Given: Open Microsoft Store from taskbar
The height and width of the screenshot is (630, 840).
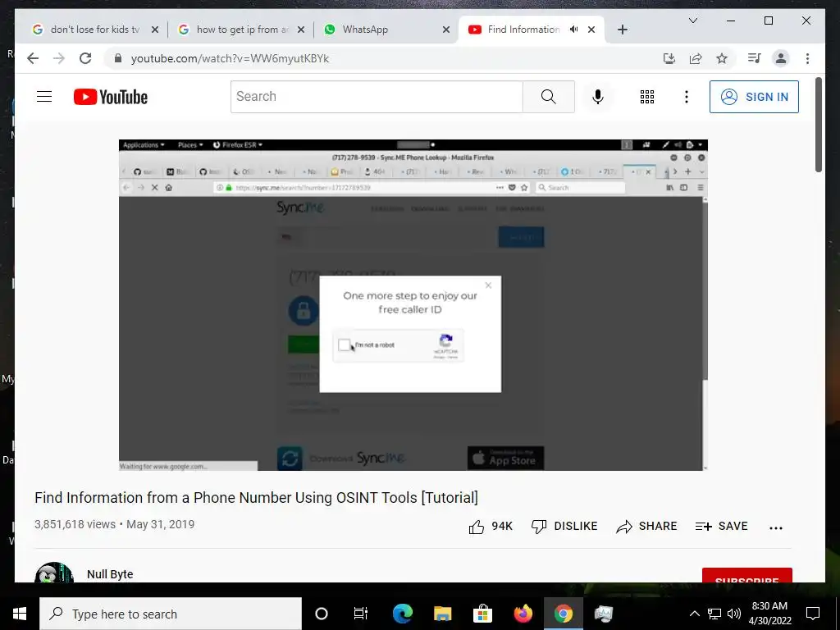Looking at the screenshot, I should (482, 614).
